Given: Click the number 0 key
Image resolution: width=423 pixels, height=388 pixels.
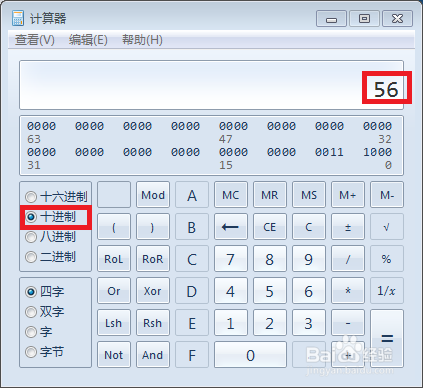Looking at the screenshot, I should click(250, 355).
